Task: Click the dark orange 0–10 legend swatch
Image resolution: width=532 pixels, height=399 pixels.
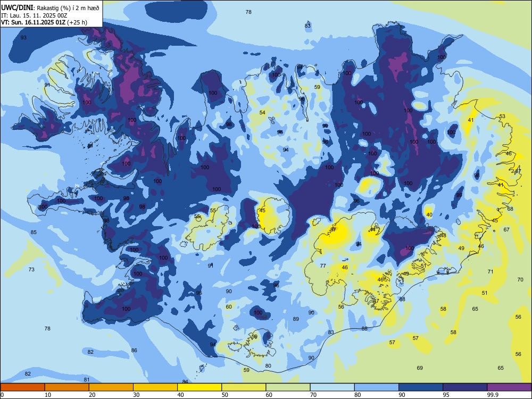Action: [x=22, y=387]
